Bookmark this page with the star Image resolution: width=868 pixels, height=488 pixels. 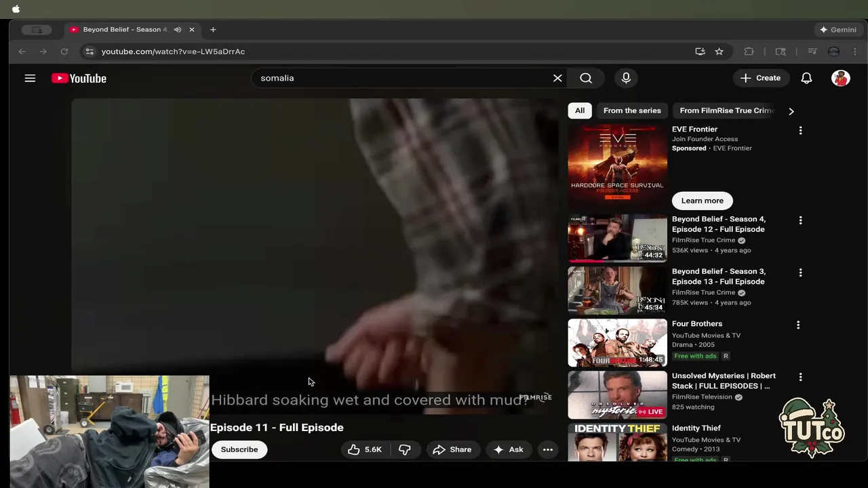[719, 52]
